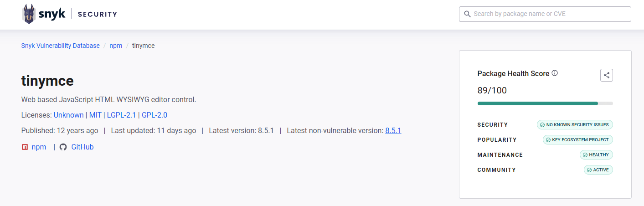Click the GitHub octocat icon

click(63, 147)
